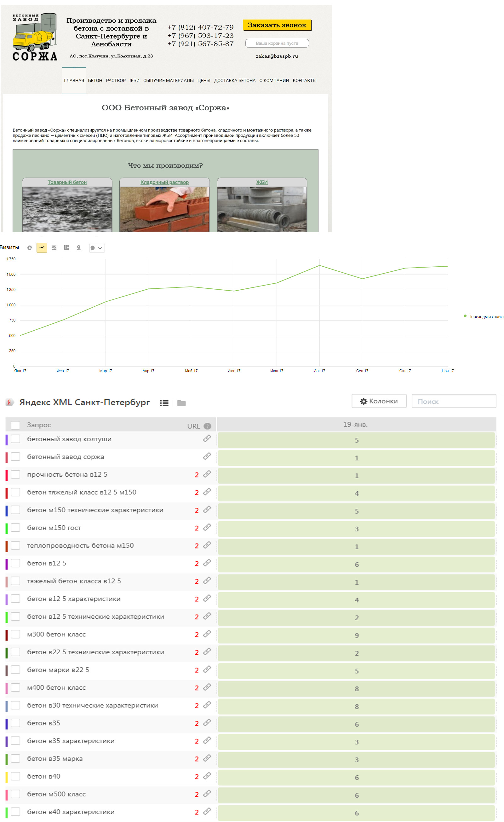Viewport: 504px width, 822px height.
Task: Click position 9 cell for м300 бетон класс
Action: 356,635
